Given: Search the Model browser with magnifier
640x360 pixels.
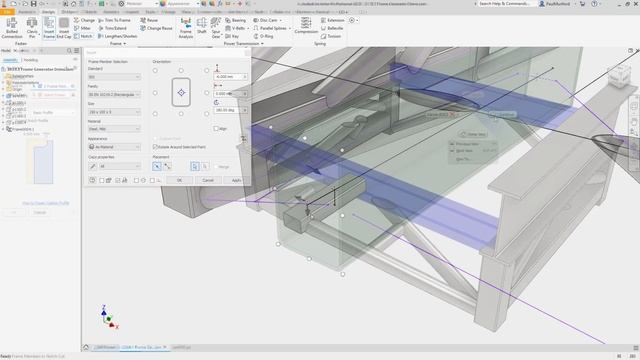Looking at the screenshot, I should click(69, 51).
